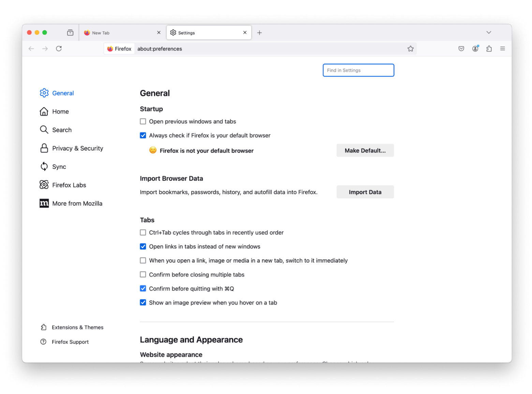Open More from Mozilla category
Screen dimensions: 532x394
click(x=77, y=203)
